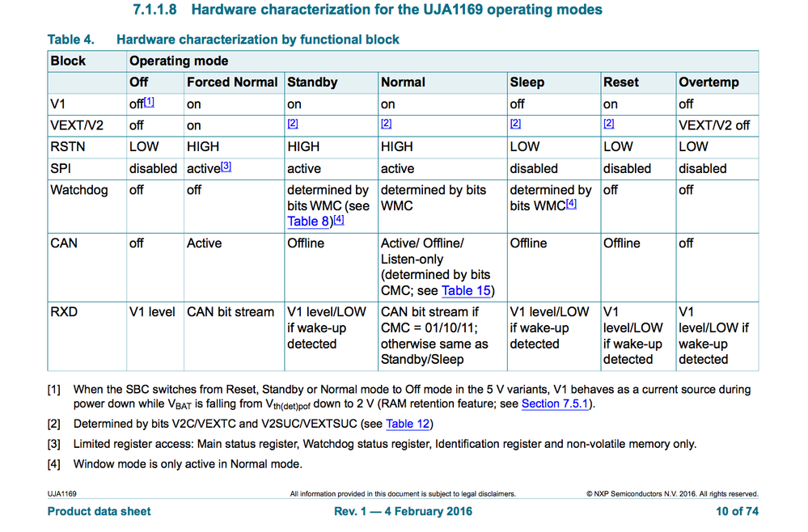The width and height of the screenshot is (808, 532).
Task: Click the 'SPI' row label
Action: click(x=61, y=168)
